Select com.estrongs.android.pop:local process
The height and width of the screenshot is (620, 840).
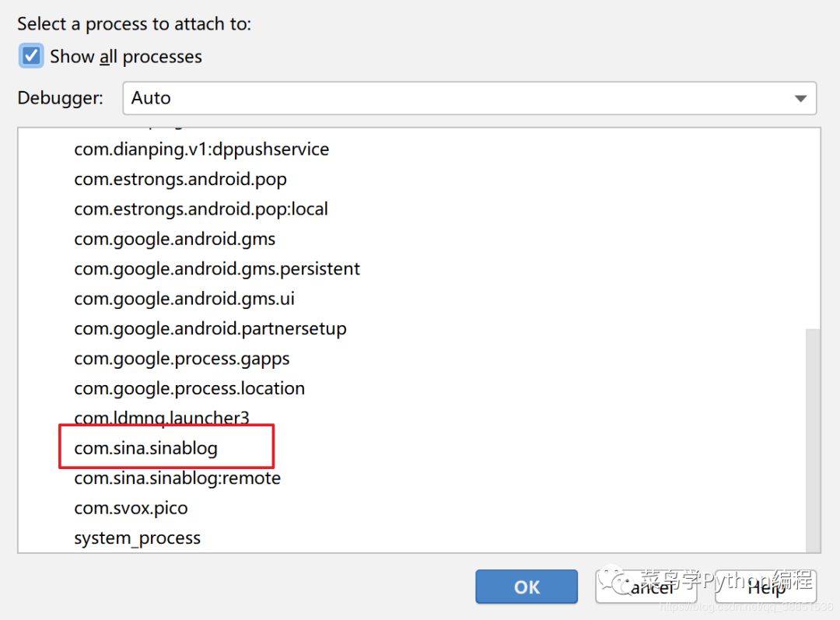[x=201, y=209]
